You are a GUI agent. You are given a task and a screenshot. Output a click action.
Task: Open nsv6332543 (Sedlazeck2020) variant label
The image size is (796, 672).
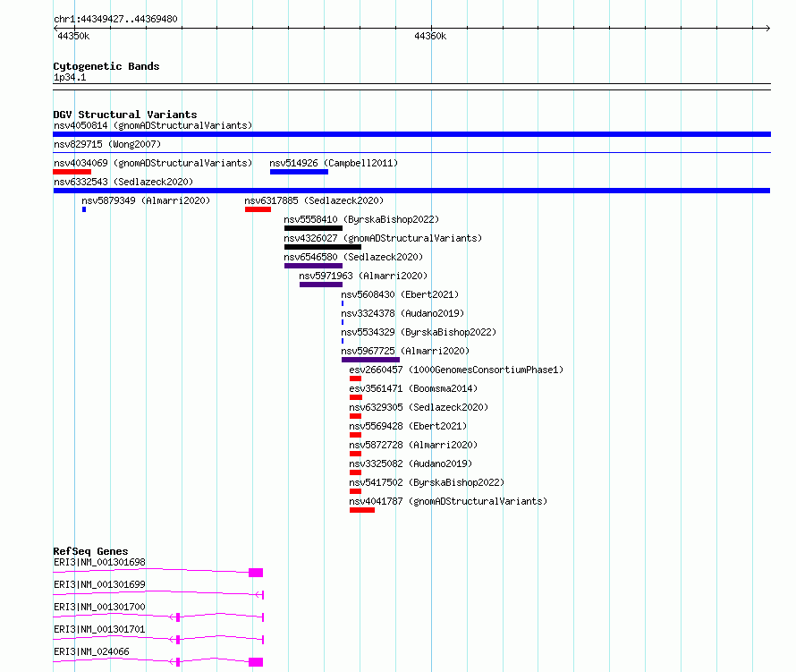(123, 182)
